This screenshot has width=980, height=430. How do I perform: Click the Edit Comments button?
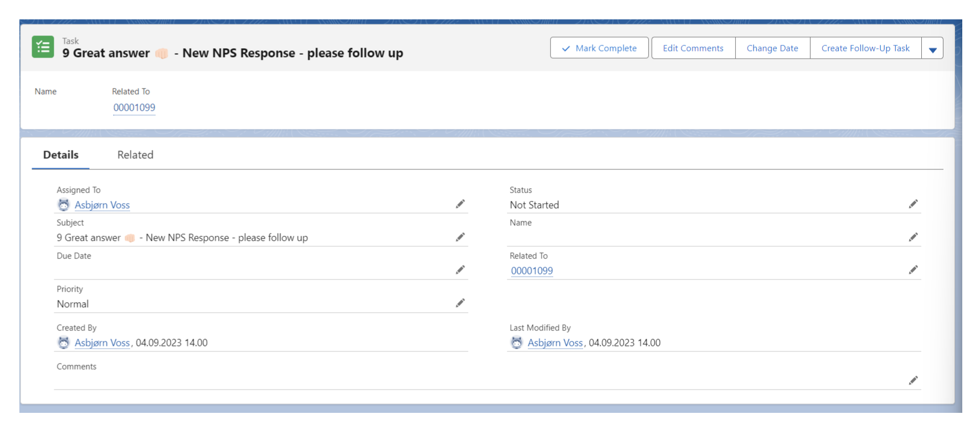[692, 48]
